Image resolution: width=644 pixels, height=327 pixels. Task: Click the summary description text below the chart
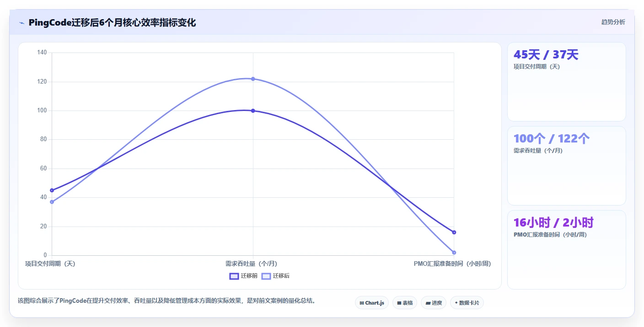[166, 301]
